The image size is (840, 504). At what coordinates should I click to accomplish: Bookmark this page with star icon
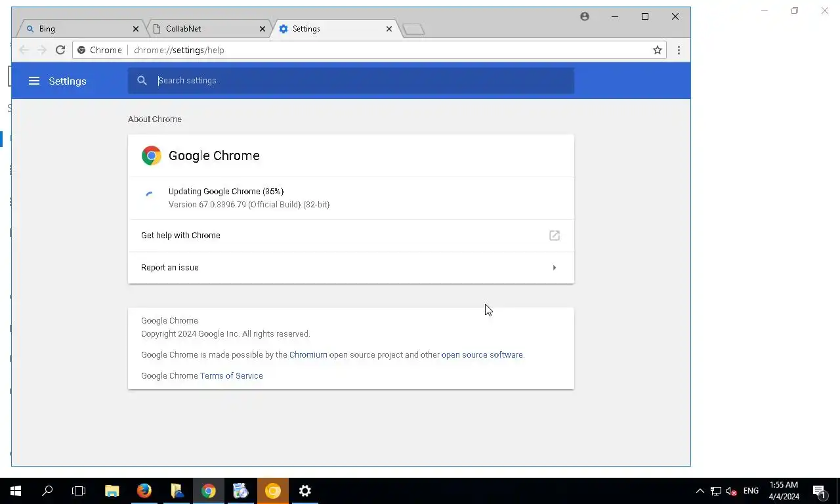click(x=657, y=50)
